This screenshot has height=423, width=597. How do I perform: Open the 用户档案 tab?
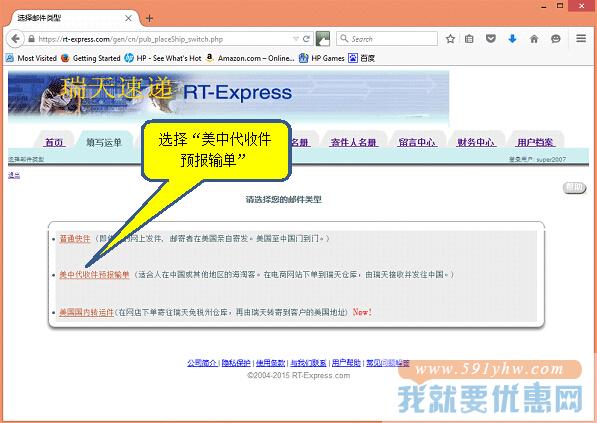(x=535, y=142)
